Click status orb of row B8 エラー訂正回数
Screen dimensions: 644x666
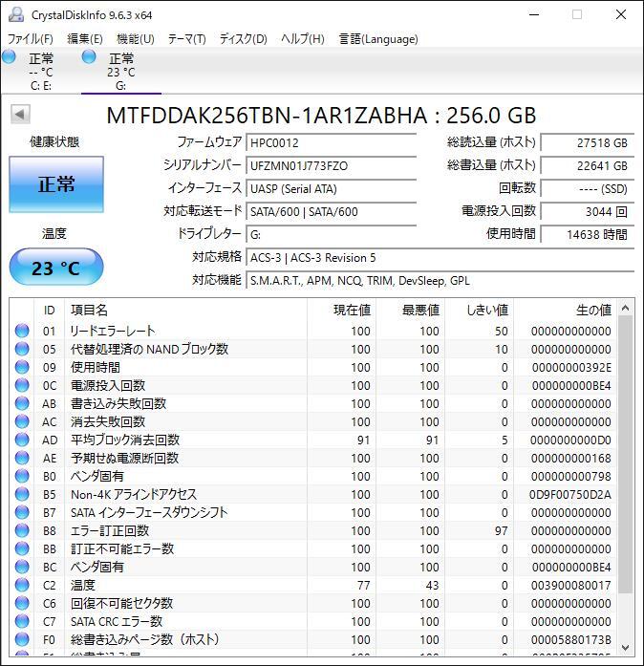(22, 530)
